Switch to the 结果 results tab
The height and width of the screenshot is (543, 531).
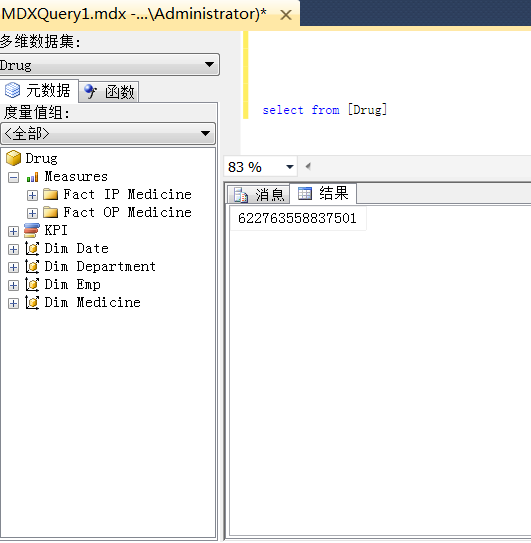[x=323, y=193]
